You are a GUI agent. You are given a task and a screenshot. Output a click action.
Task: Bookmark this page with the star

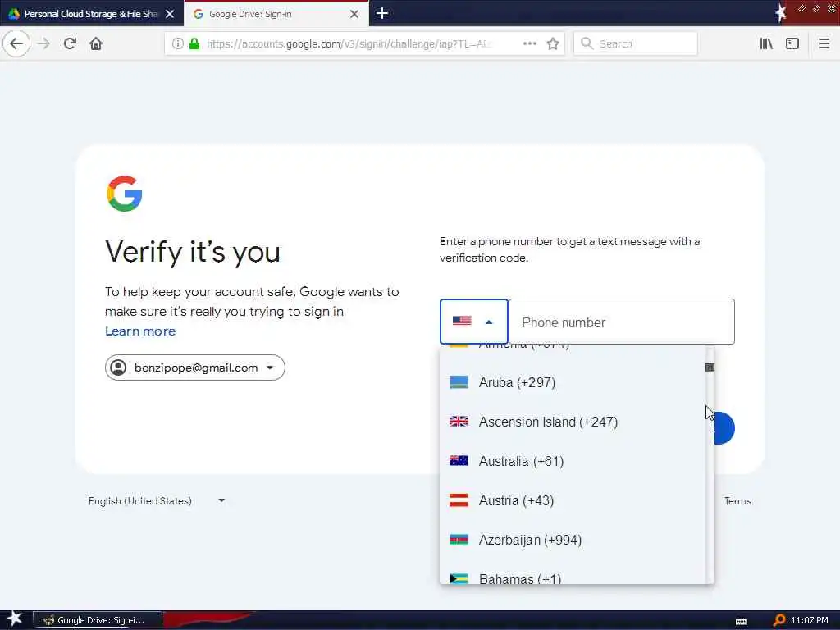point(553,43)
